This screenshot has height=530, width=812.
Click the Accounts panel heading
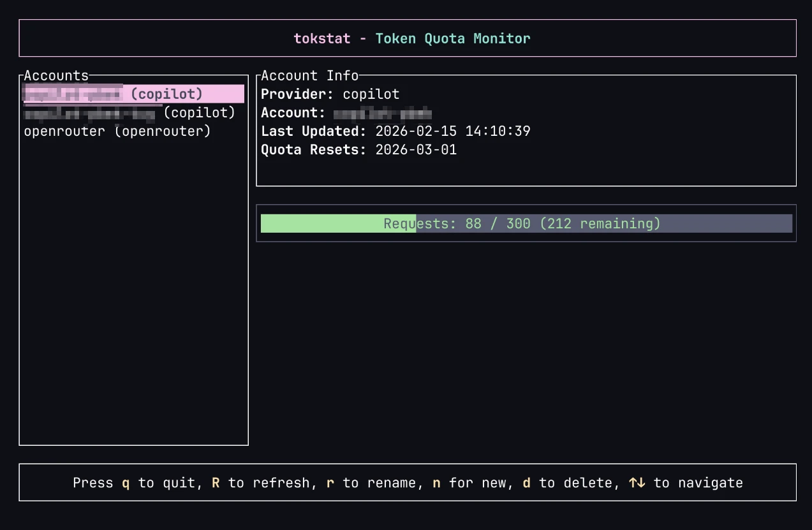click(x=57, y=76)
